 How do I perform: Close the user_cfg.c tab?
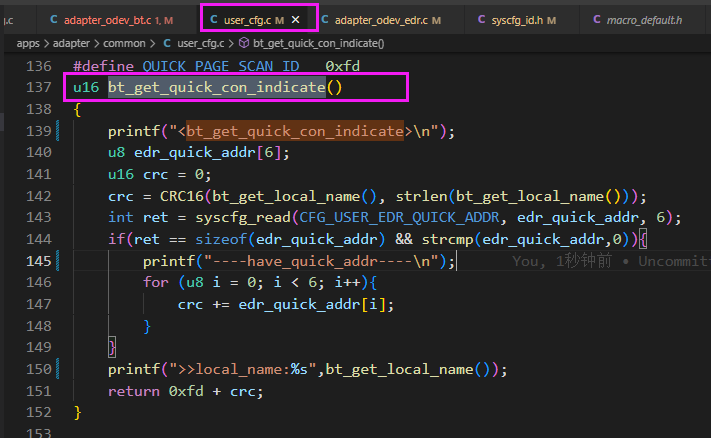pos(295,20)
